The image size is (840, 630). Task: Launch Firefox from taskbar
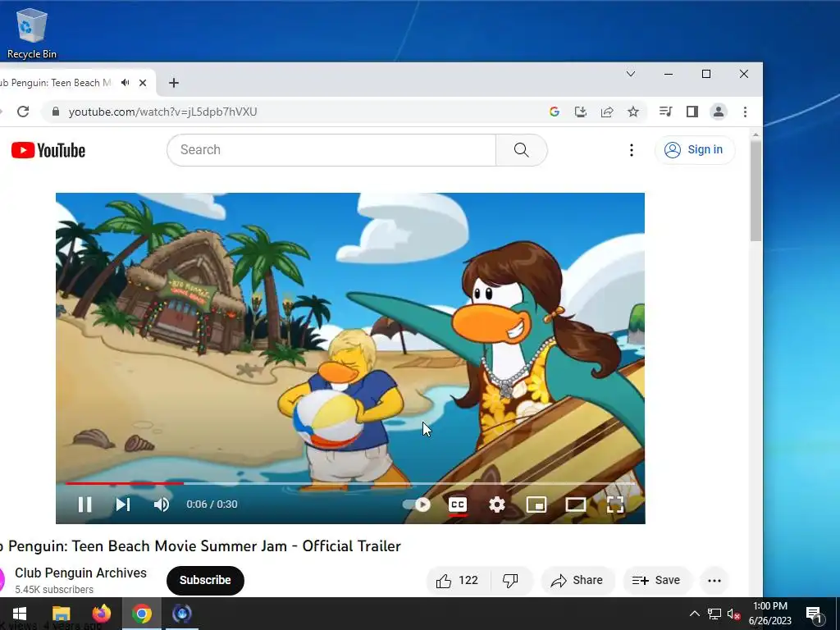click(101, 614)
